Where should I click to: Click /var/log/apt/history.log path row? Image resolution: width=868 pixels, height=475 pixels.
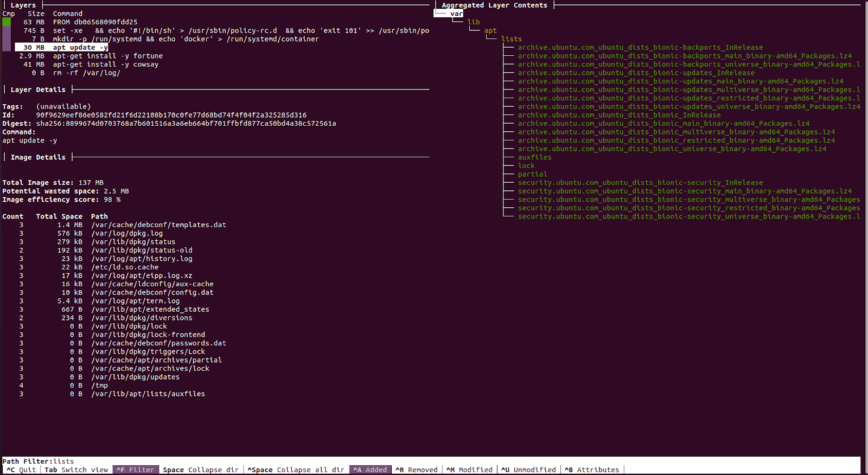[106, 259]
